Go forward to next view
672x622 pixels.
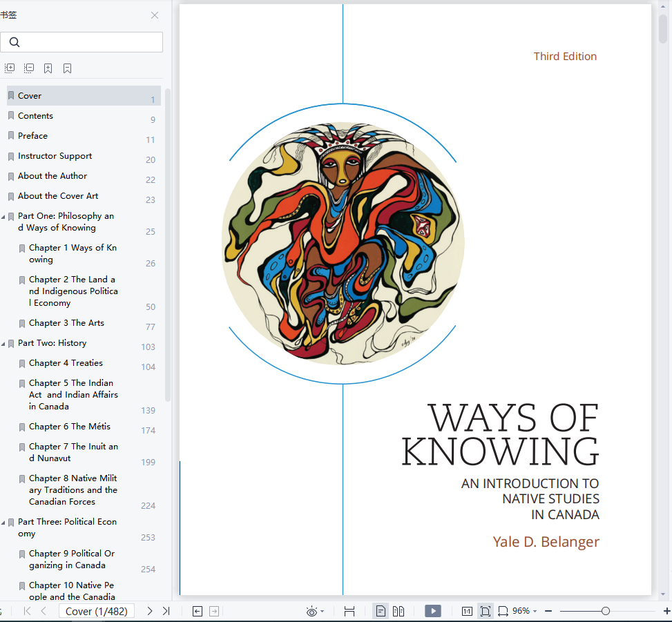tap(214, 611)
